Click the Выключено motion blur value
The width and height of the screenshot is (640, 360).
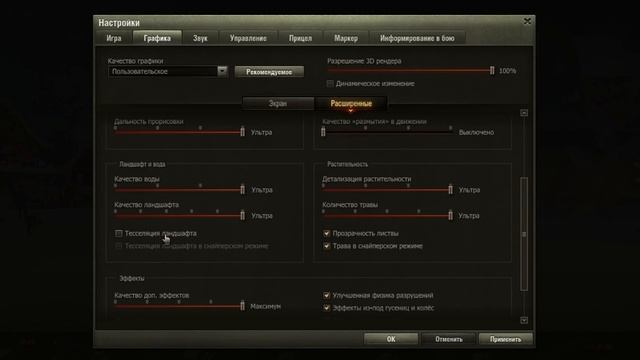[x=476, y=132]
